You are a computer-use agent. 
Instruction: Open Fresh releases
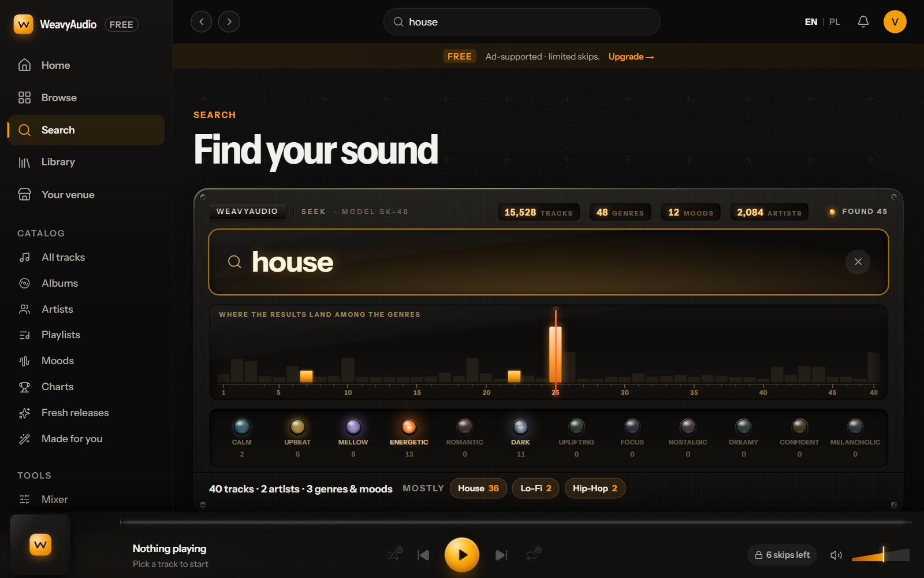click(x=86, y=413)
